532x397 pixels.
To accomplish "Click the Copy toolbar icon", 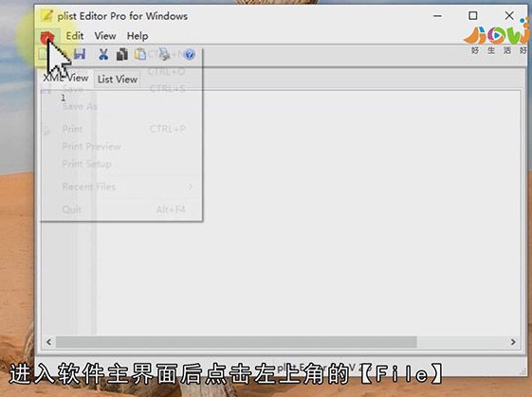I will [x=122, y=54].
